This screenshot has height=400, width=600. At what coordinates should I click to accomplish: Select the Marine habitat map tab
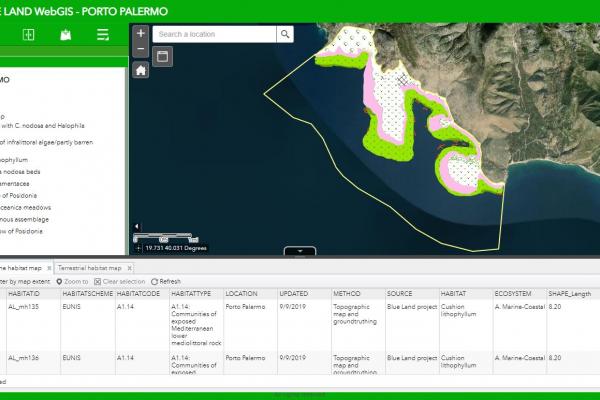tap(20, 268)
